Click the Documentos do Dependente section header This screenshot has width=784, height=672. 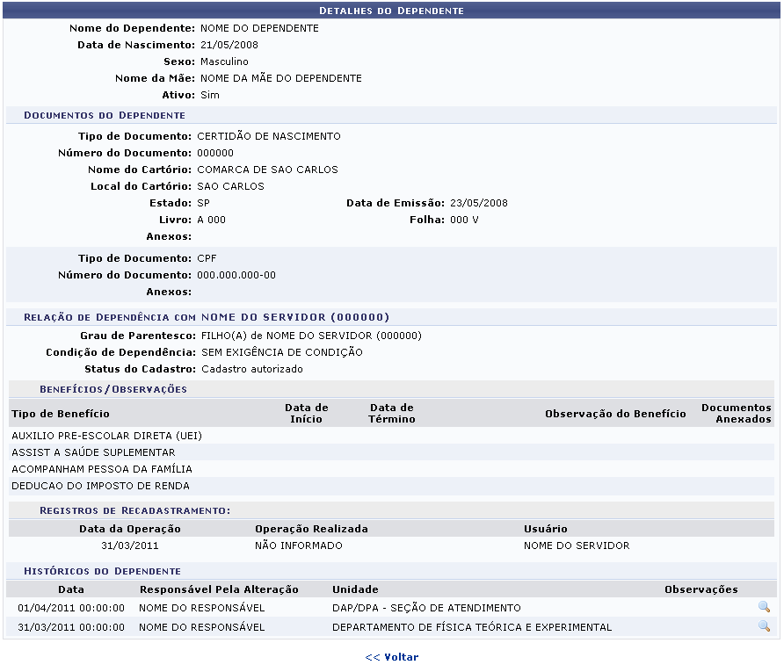tap(104, 115)
